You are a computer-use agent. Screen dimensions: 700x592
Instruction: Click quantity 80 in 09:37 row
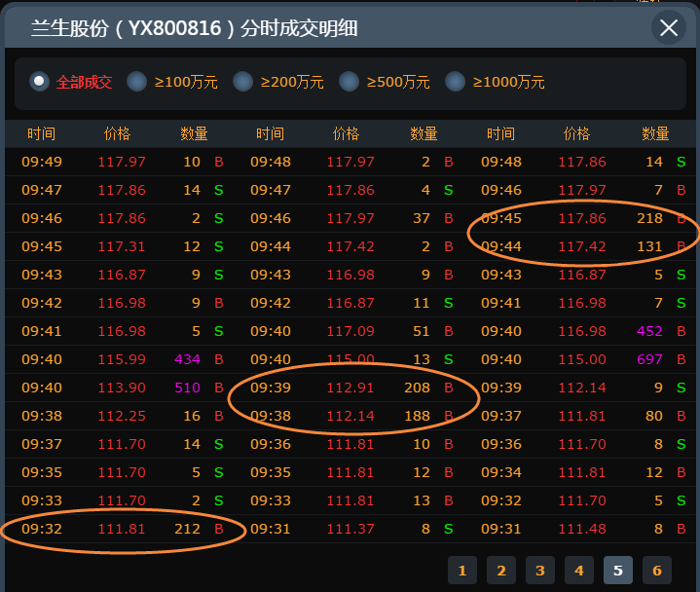tap(654, 416)
